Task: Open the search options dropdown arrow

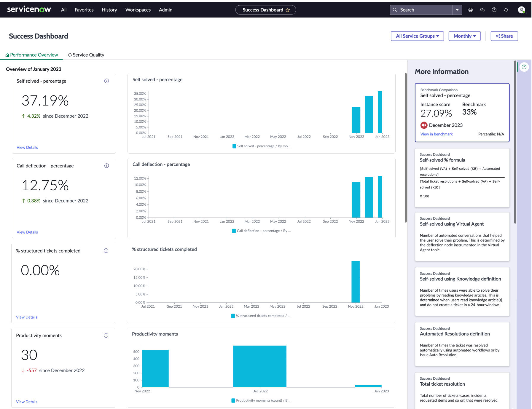Action: [457, 10]
